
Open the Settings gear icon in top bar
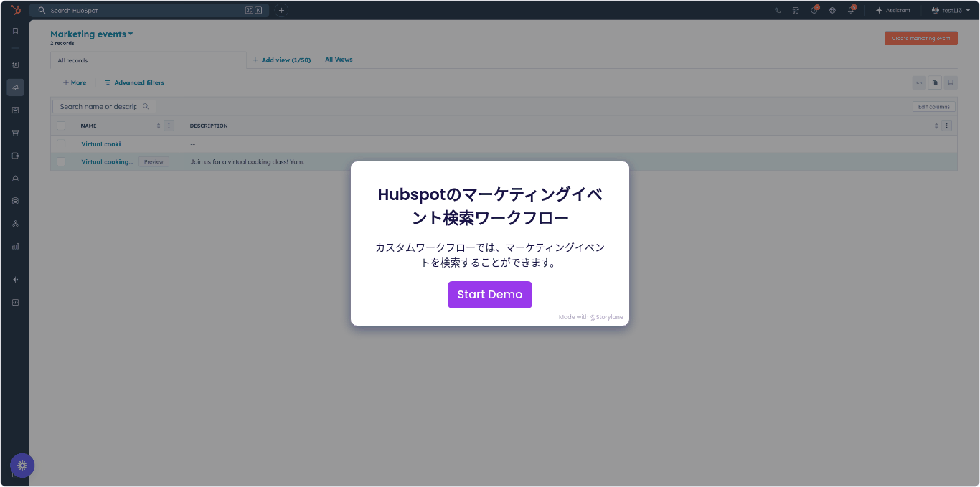(832, 11)
